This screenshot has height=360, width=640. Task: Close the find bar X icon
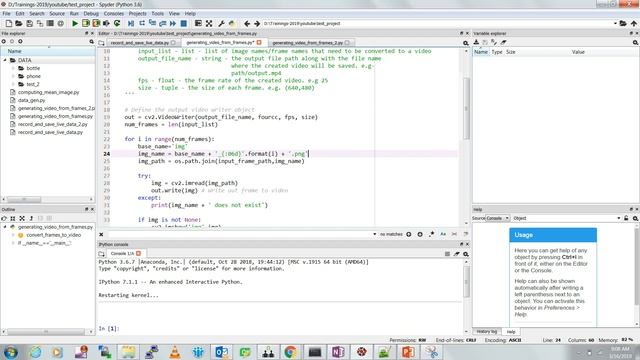click(x=101, y=234)
